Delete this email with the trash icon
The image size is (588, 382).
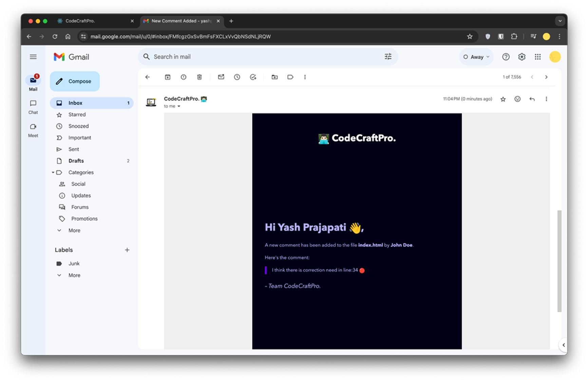point(200,77)
